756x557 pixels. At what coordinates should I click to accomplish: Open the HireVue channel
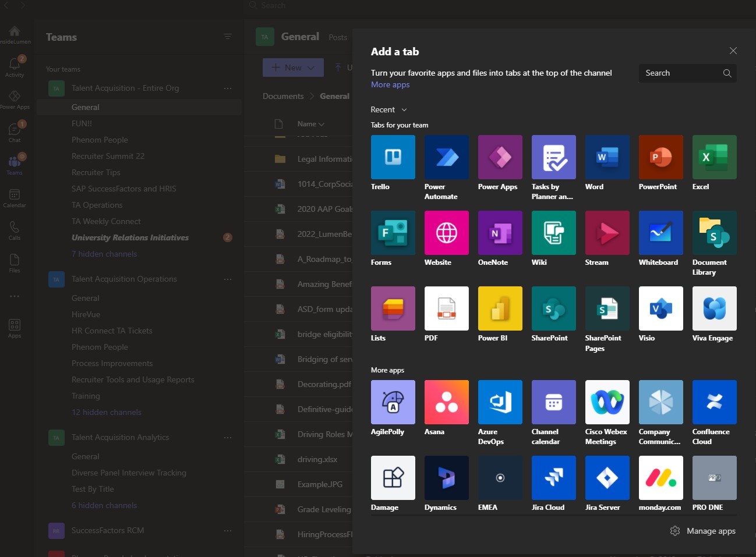(86, 314)
